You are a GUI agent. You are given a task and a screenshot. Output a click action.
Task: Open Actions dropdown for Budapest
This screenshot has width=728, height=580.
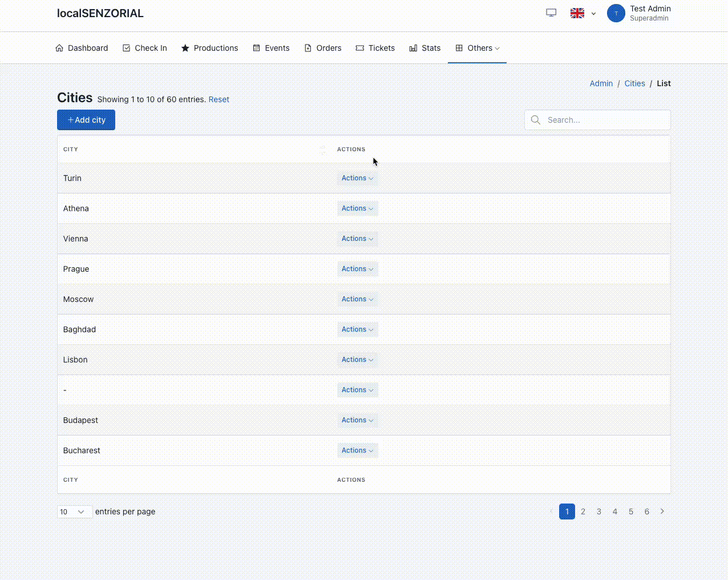point(357,420)
